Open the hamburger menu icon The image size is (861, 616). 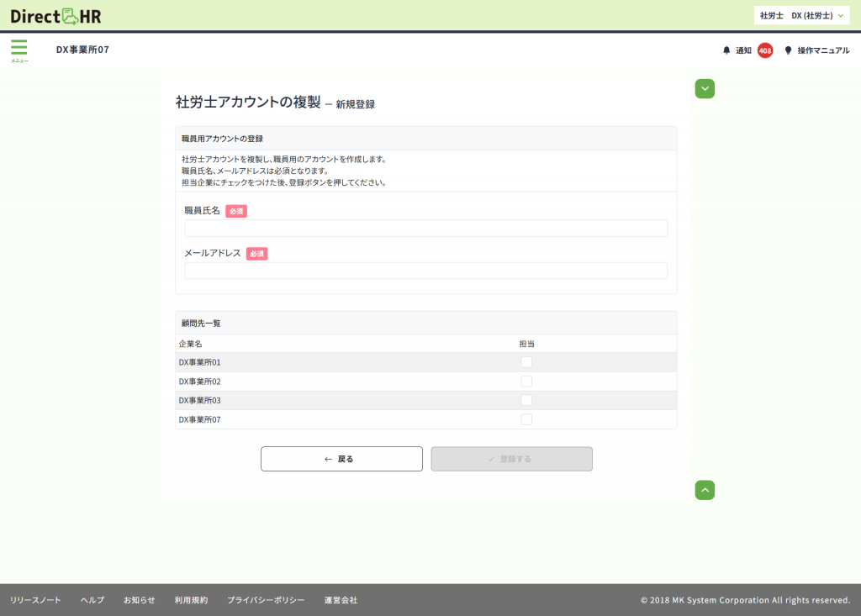coord(18,48)
